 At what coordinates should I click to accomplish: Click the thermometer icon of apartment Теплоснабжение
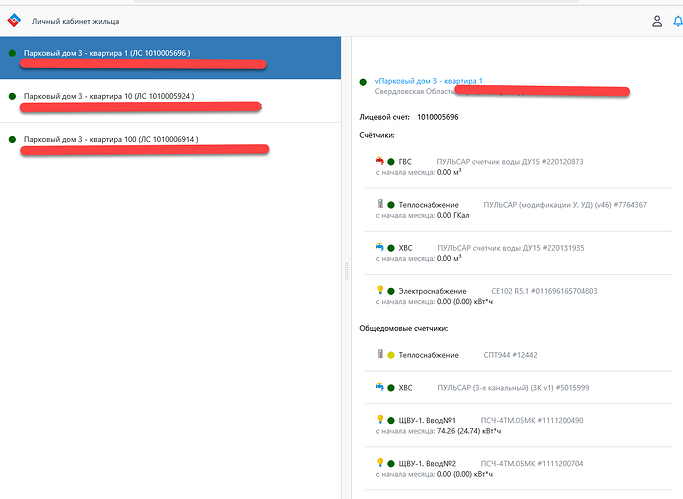(x=379, y=204)
